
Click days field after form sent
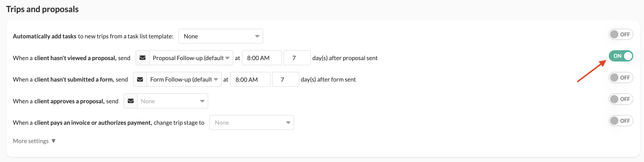click(x=285, y=80)
